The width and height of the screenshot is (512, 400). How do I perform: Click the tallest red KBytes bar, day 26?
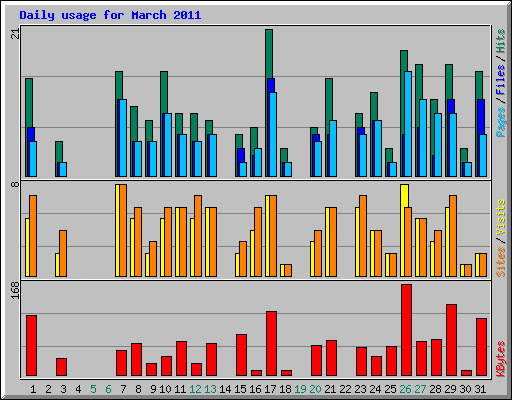(406, 330)
